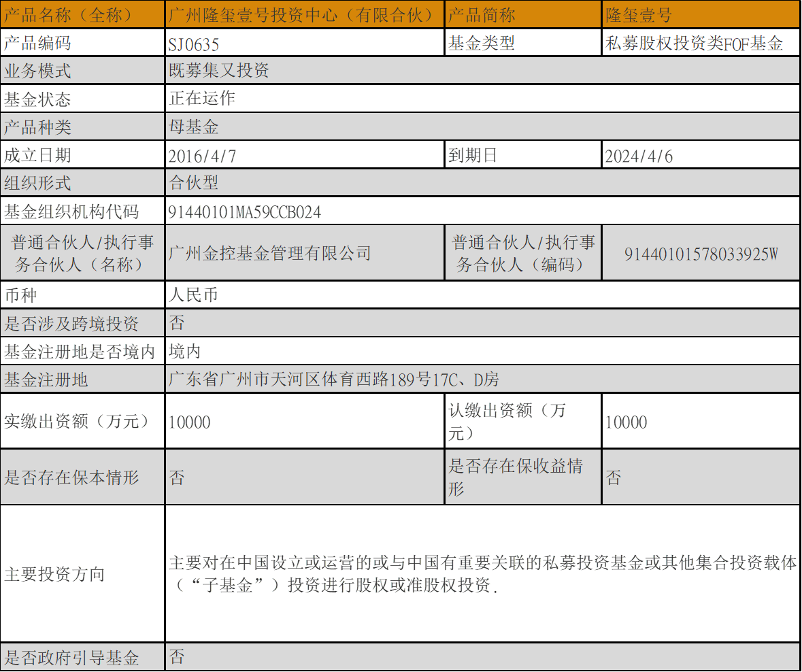Viewport: 802px width, 672px height.
Task: Click 基金注册地是否境内 label
Action: pyautogui.click(x=80, y=352)
